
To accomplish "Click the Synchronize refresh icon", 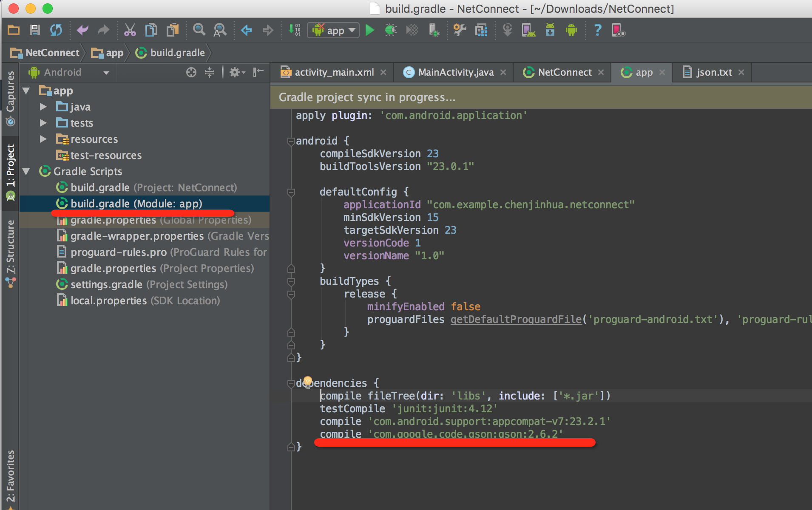I will pos(56,30).
